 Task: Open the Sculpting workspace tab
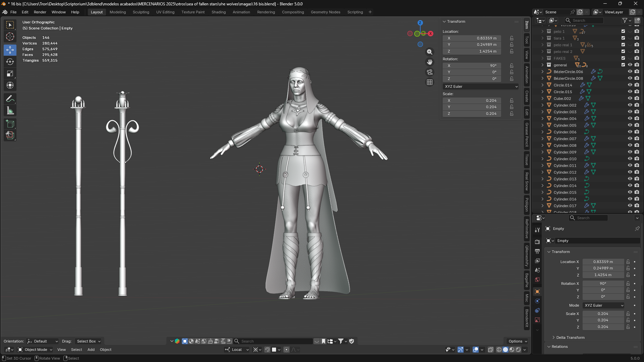click(141, 12)
